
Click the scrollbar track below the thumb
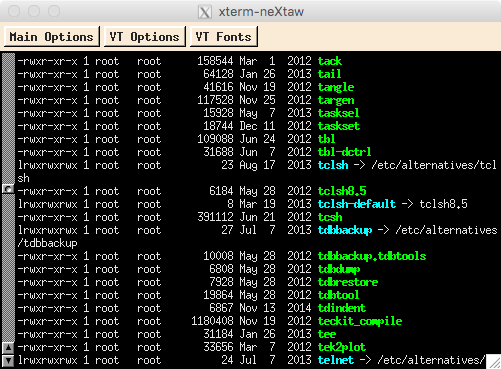(x=8, y=268)
